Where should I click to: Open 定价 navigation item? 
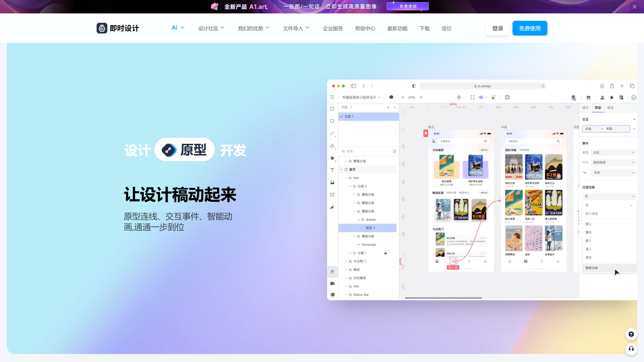447,28
